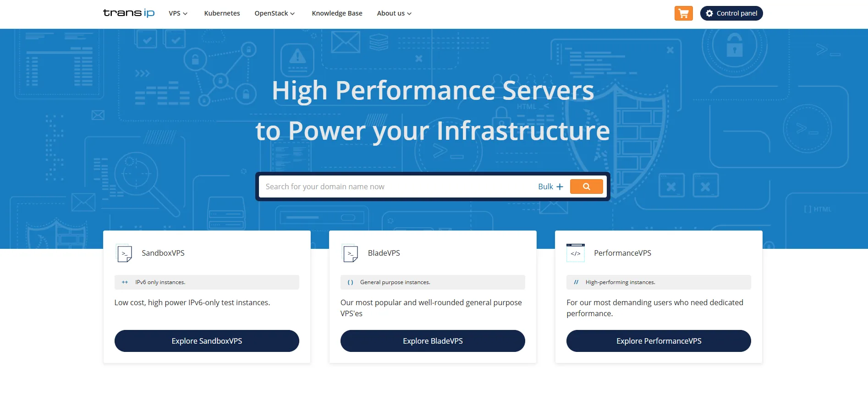Screen dimensions: 868x395
Task: Expand the About us dropdown menu
Action: 394,13
